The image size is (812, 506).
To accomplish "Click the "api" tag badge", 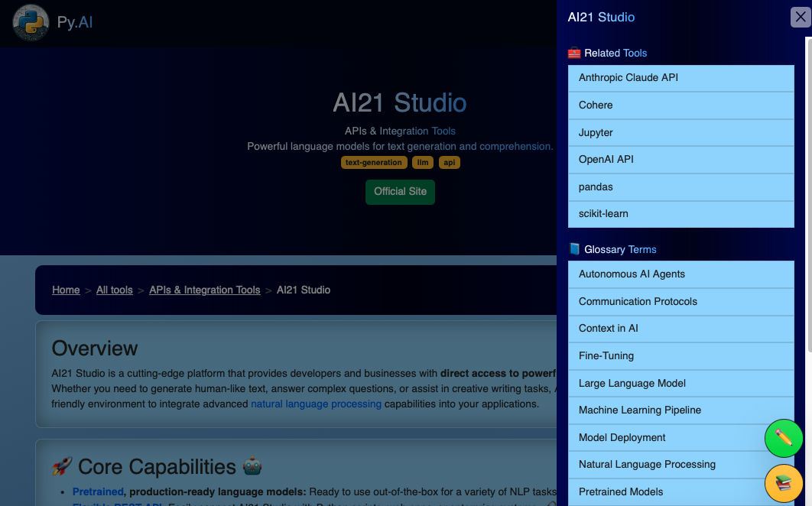I will click(x=450, y=162).
